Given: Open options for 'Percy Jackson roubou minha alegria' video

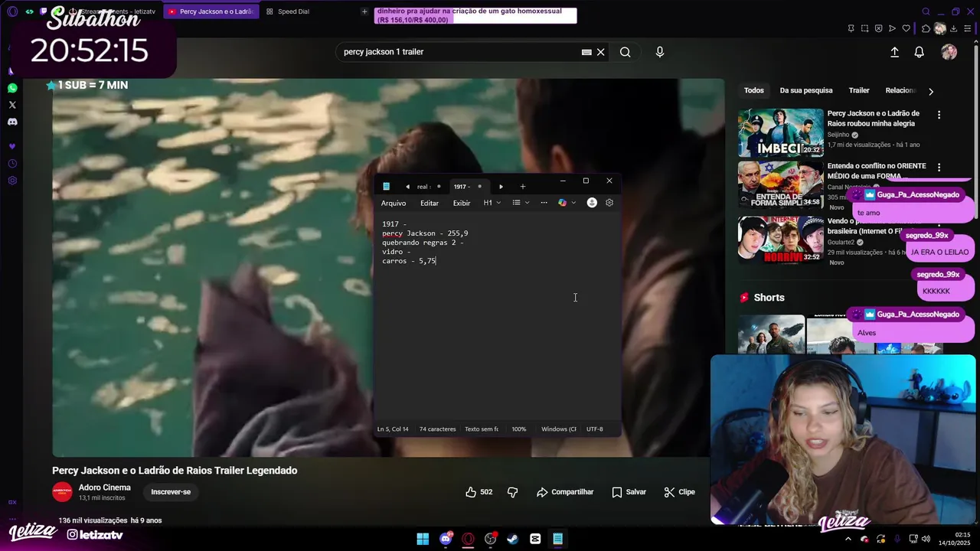Looking at the screenshot, I should pos(939,115).
